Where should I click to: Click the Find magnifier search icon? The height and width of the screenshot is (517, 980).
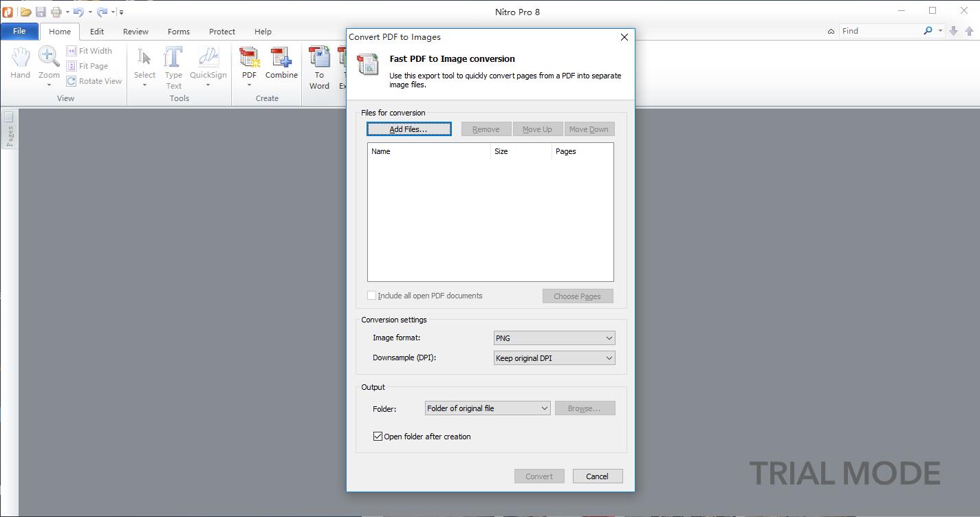928,31
